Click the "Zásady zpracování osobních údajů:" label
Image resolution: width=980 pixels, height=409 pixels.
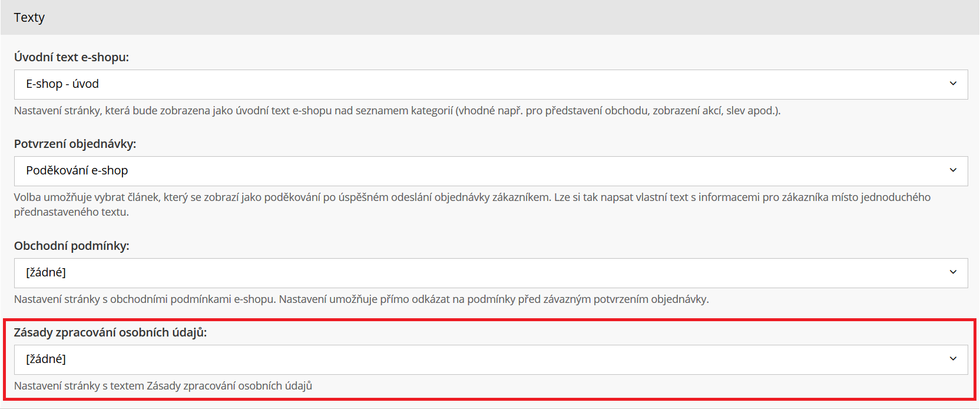point(110,332)
